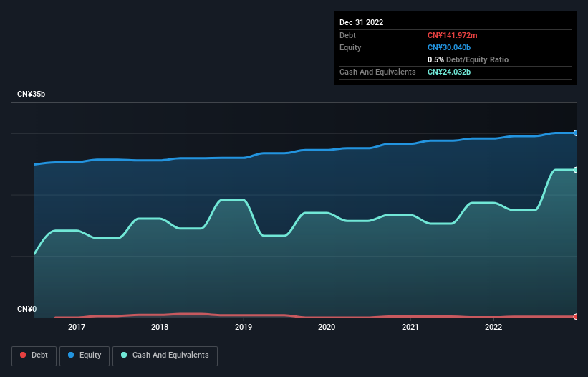Toggle the Debt series legend button
The width and height of the screenshot is (588, 377).
(34, 355)
